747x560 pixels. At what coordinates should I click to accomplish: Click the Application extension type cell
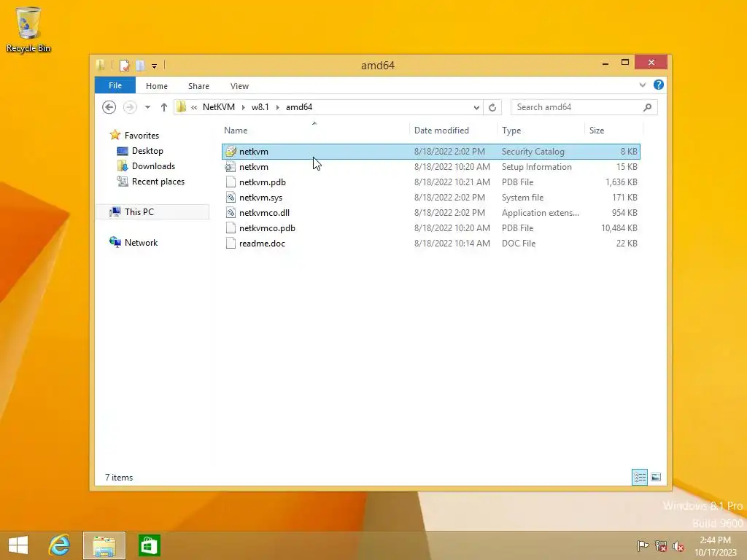(x=541, y=212)
